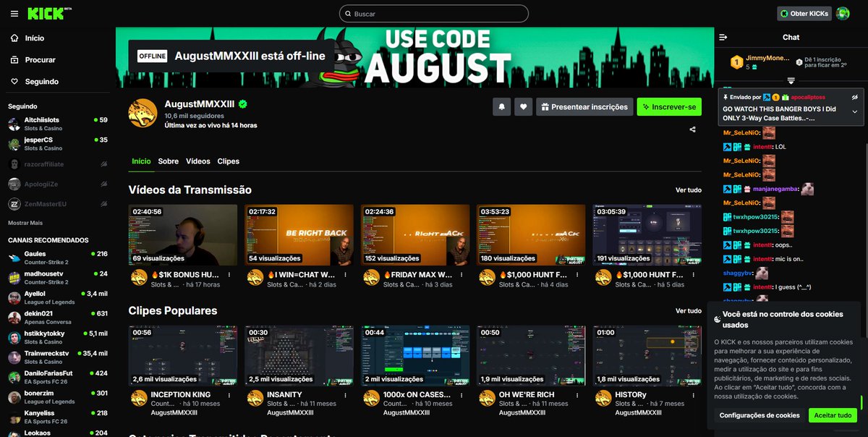
Task: Open the 03:05:39 video thumbnail
Action: click(x=647, y=234)
